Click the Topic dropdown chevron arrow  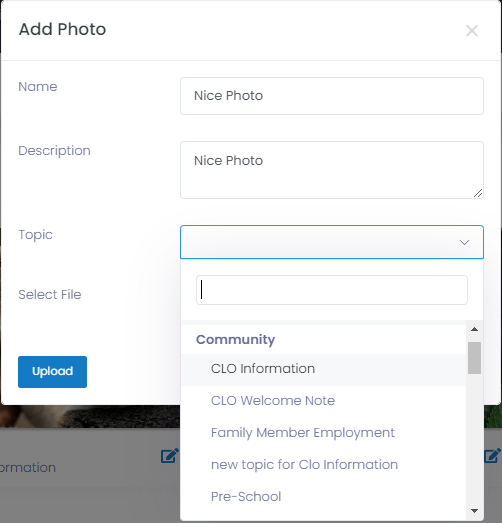464,242
